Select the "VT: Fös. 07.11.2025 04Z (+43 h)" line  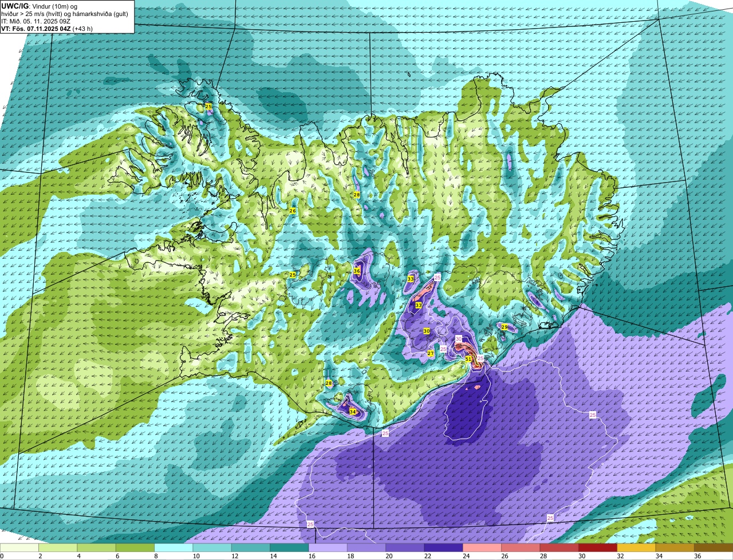tap(47, 28)
